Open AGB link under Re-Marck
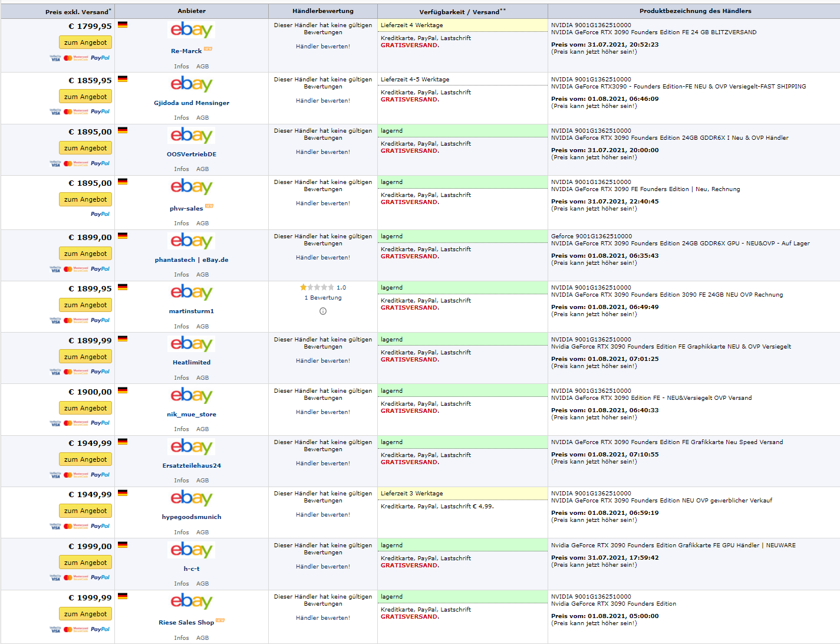This screenshot has width=840, height=644. tap(202, 67)
